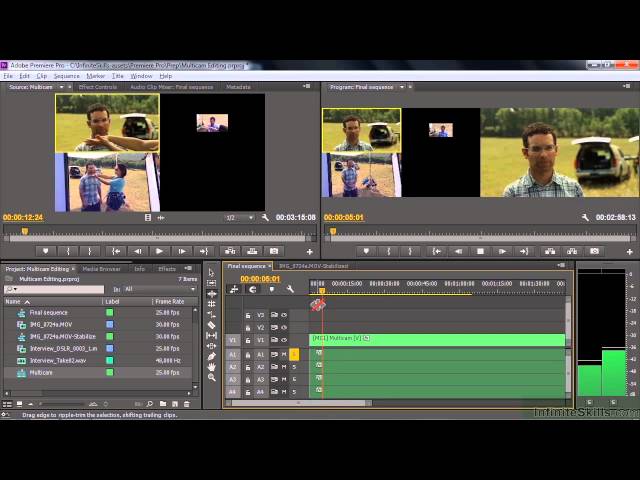Open Program monitor sequence dropdown
640x480 pixels.
tap(402, 87)
